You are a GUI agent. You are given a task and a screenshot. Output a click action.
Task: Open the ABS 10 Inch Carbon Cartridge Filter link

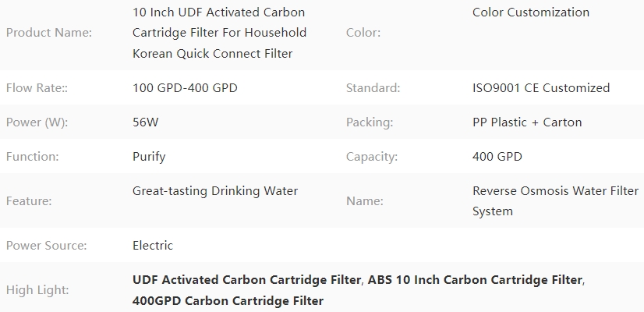click(475, 280)
